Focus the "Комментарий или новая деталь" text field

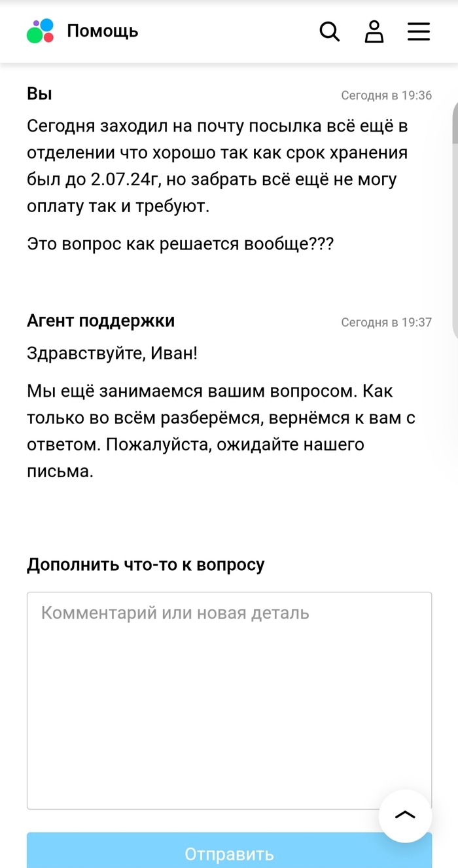pos(229,700)
